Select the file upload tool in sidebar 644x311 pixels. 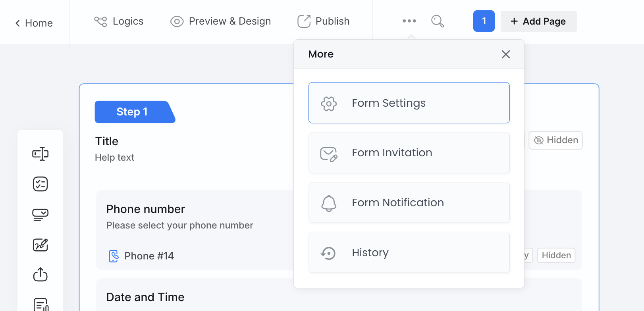pyautogui.click(x=40, y=275)
